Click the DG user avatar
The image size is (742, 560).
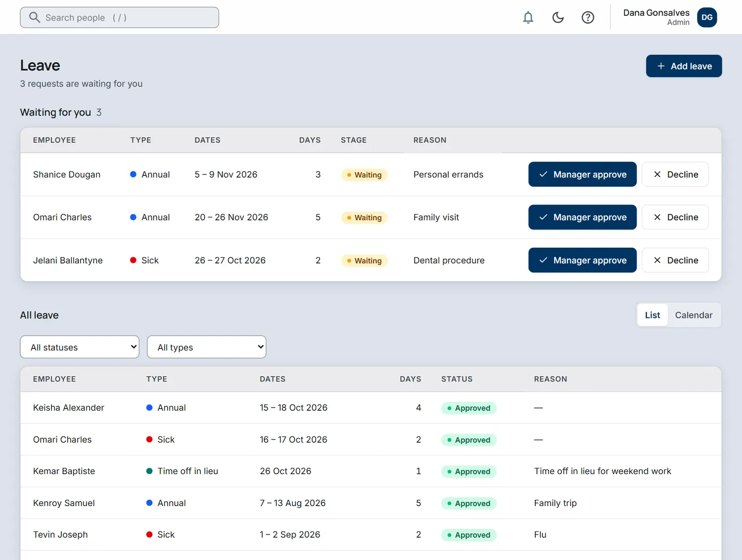[x=707, y=17]
